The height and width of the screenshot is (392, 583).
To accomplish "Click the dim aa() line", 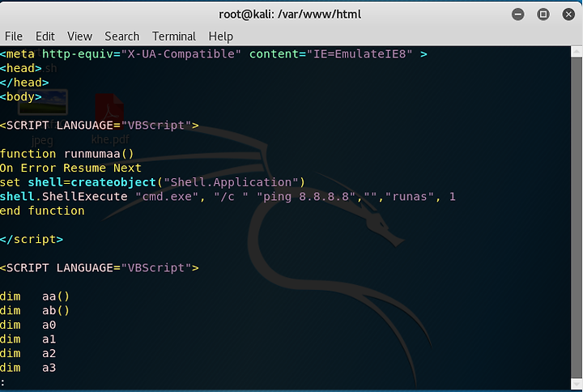I will (x=35, y=296).
